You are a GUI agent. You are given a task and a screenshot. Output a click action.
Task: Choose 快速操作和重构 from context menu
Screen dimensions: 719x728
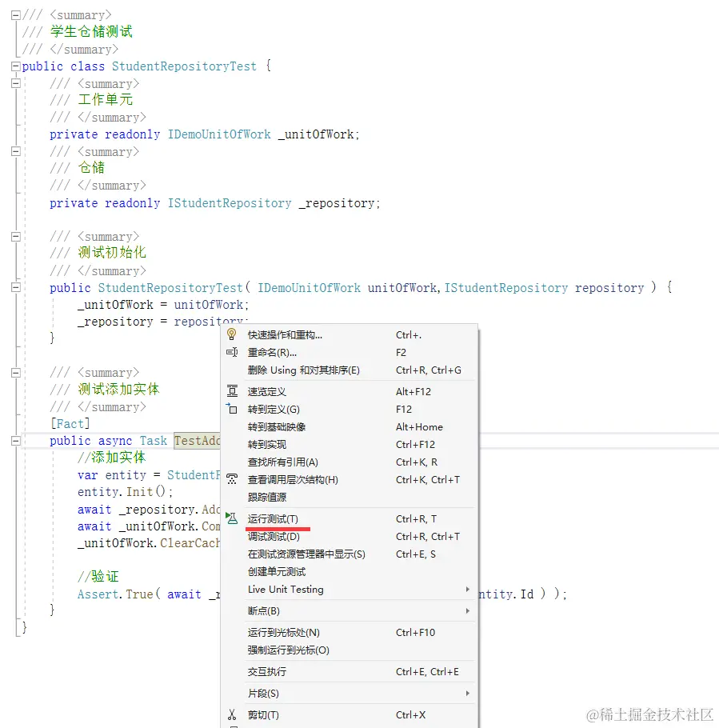[x=349, y=334]
